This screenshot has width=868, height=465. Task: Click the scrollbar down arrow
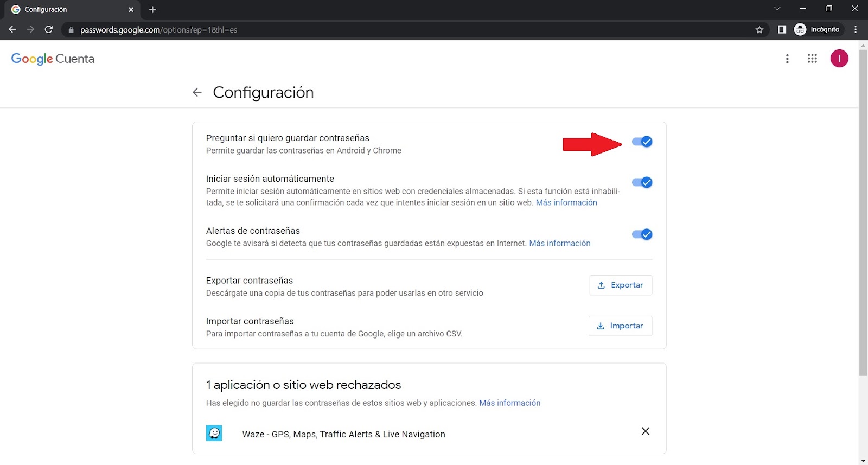point(863,461)
